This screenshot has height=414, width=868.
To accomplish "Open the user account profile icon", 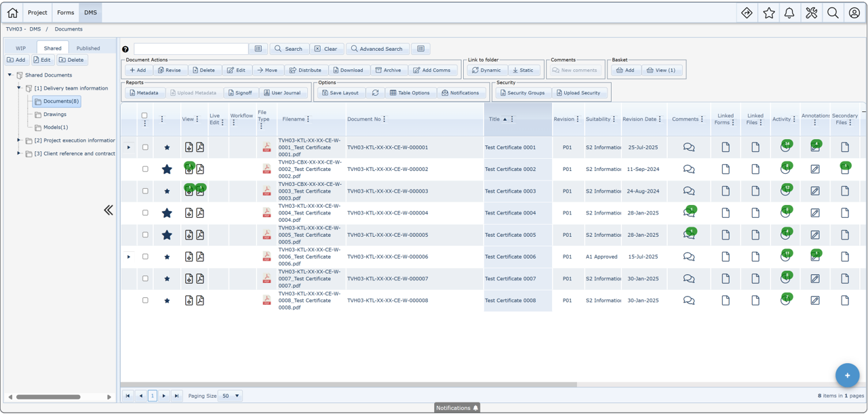I will [854, 12].
